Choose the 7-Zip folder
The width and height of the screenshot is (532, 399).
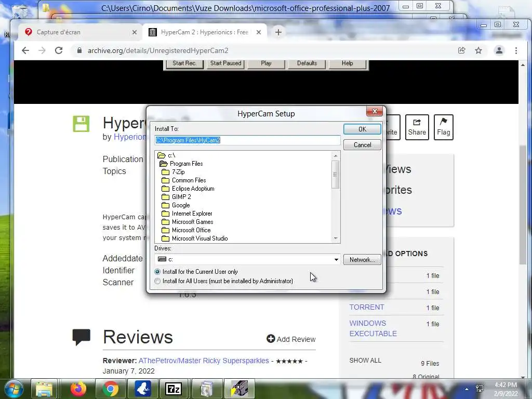[x=173, y=172]
